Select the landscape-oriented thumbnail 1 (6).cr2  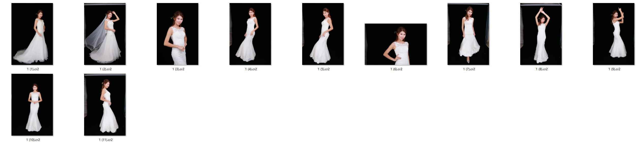coord(396,44)
